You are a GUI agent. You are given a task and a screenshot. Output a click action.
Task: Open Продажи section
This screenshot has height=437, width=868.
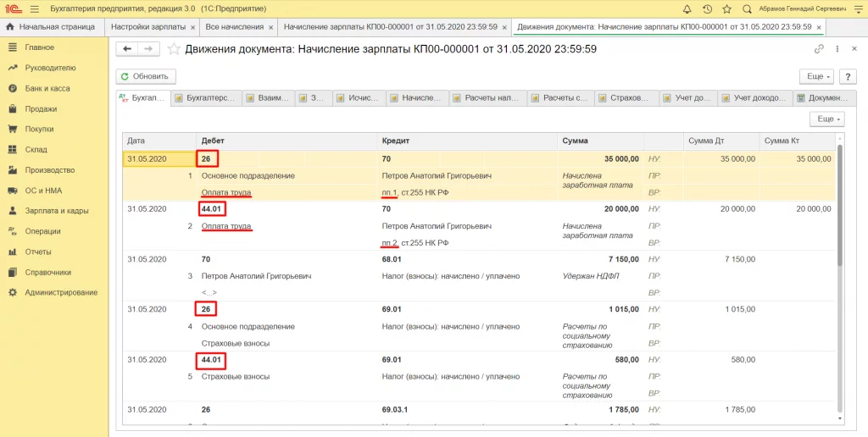(41, 109)
